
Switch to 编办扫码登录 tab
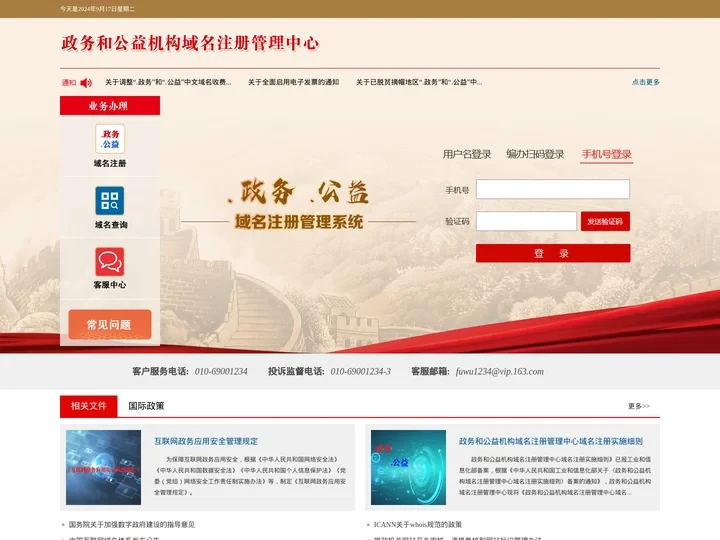pyautogui.click(x=535, y=154)
